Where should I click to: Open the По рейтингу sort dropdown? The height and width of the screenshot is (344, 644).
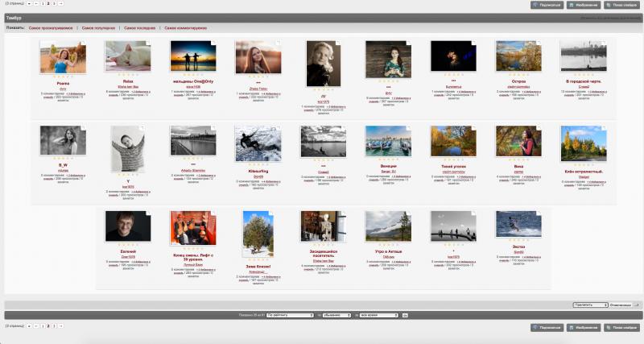tap(291, 315)
